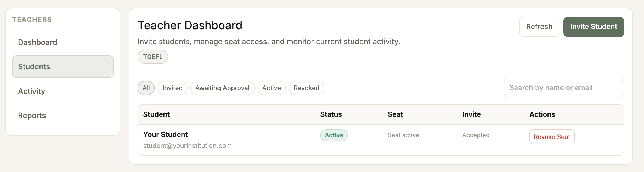Switch to the Revoked filter

point(306,88)
